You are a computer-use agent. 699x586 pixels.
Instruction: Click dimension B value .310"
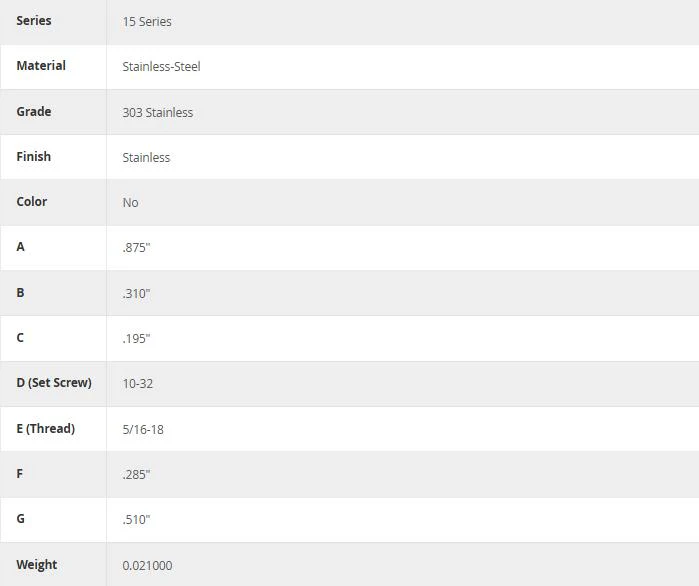tap(136, 294)
